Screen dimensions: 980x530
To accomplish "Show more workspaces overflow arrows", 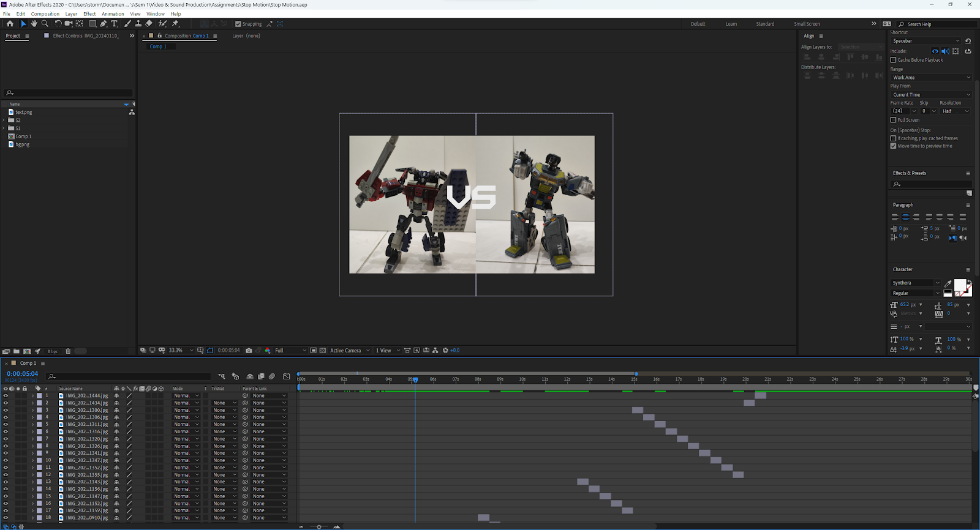I will [x=874, y=24].
